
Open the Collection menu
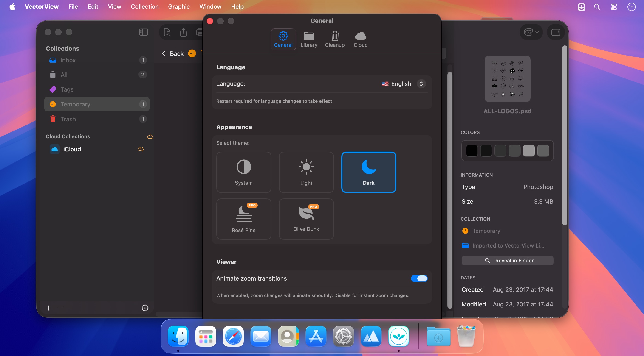(x=145, y=6)
